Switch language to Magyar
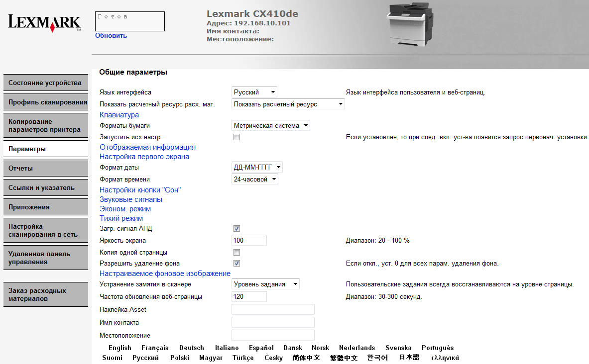The image size is (589, 364). [x=211, y=358]
